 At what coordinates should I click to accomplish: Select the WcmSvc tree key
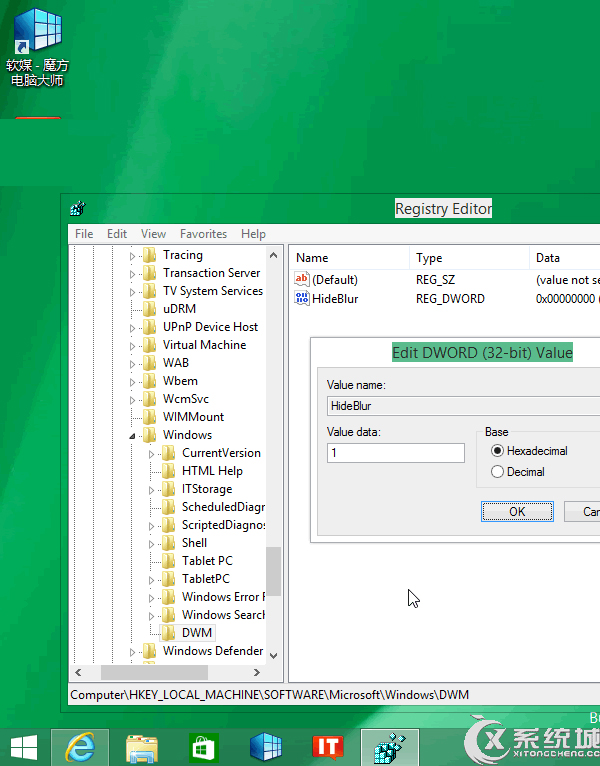(x=186, y=399)
